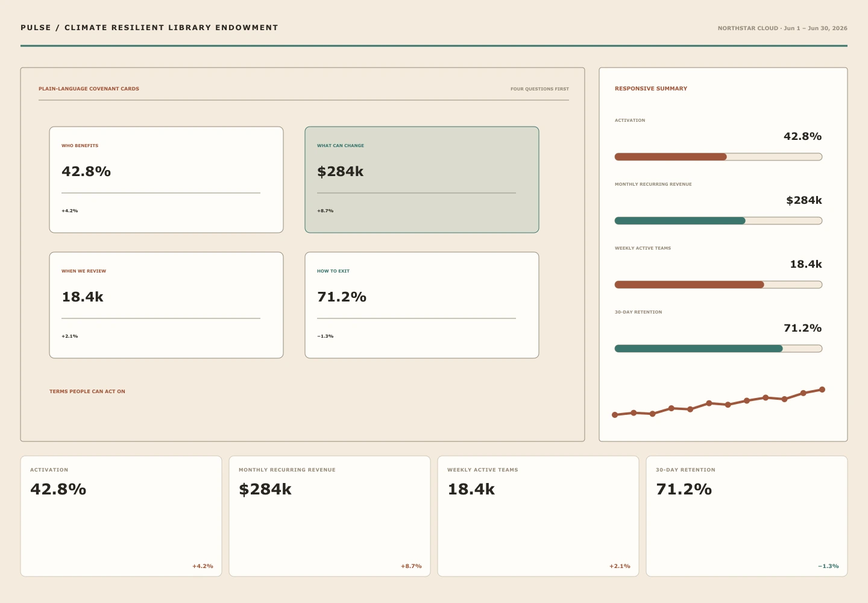Click the last point on trend line
The width and height of the screenshot is (868, 603).
tap(822, 390)
